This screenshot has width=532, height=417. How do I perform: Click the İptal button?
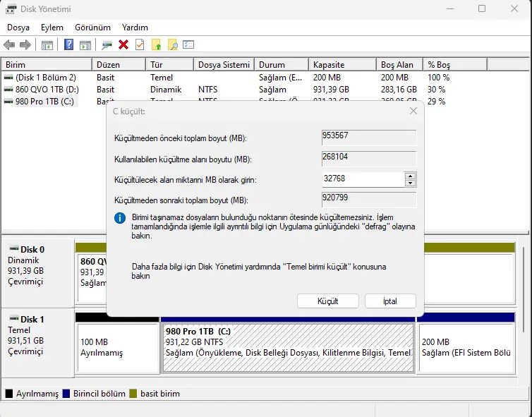(390, 301)
